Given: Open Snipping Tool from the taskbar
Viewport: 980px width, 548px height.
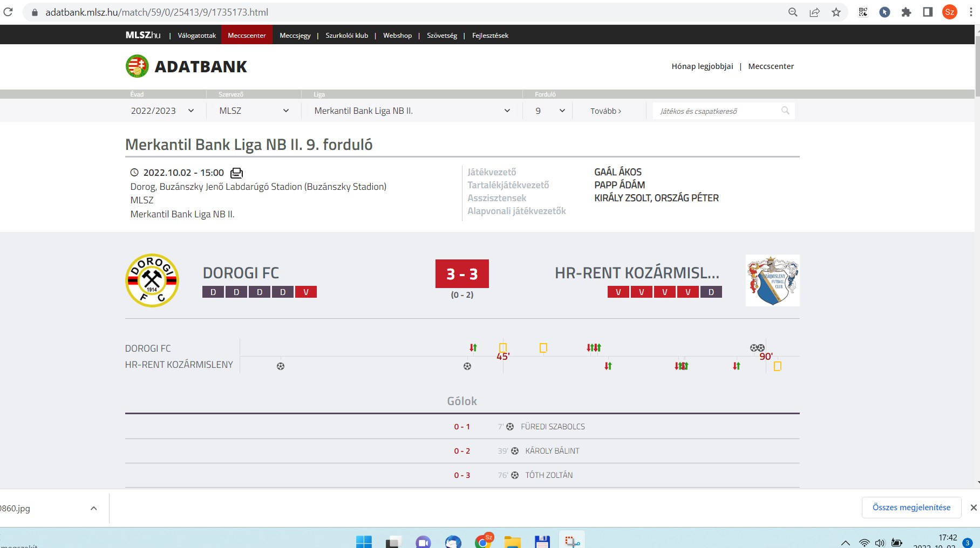Looking at the screenshot, I should point(572,542).
